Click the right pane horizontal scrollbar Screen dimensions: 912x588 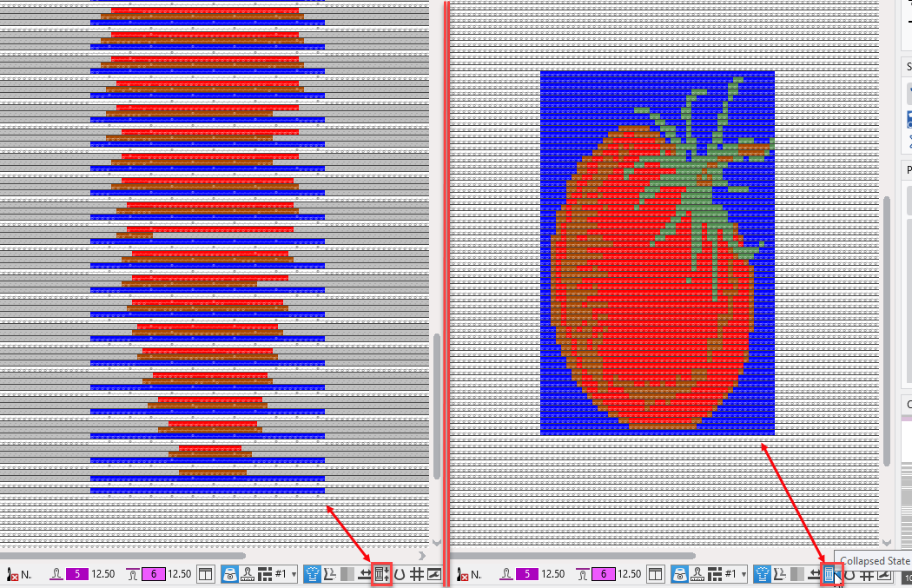click(x=573, y=556)
